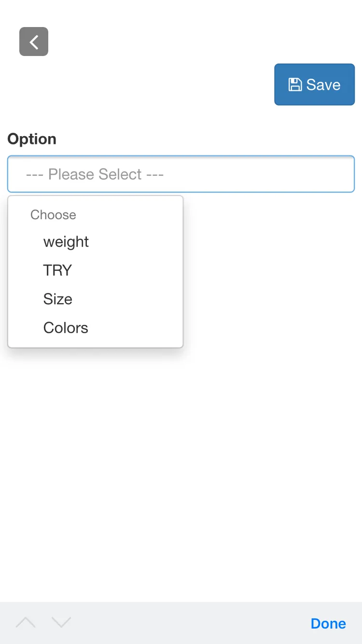362x644 pixels.
Task: Tap the back arrow icon
Action: pyautogui.click(x=34, y=42)
